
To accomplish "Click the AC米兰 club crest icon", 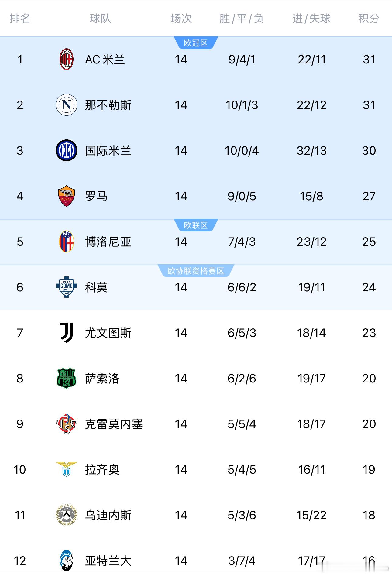I will pyautogui.click(x=66, y=60).
